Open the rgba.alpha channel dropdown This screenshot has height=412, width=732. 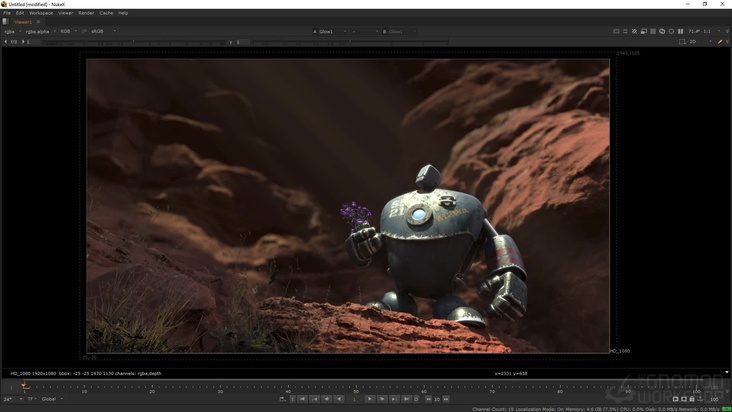pos(41,31)
